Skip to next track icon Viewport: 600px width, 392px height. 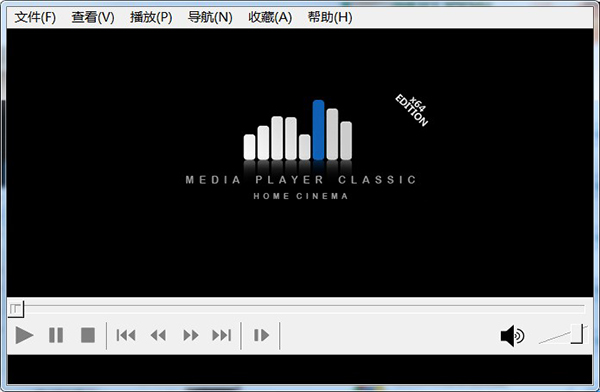(222, 336)
